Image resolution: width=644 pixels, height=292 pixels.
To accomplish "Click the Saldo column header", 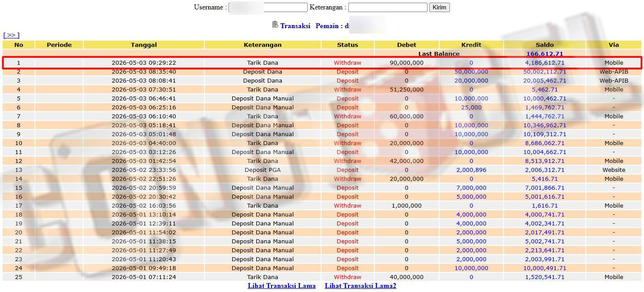I will [545, 45].
